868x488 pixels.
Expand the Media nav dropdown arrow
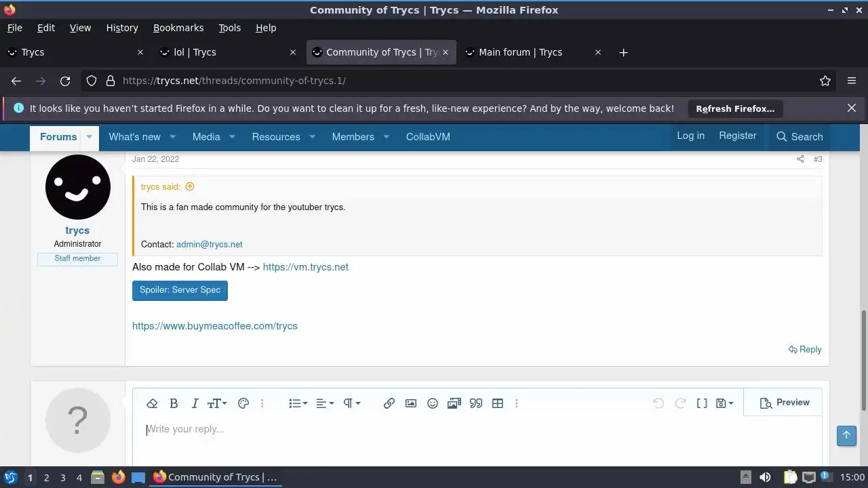pos(232,137)
